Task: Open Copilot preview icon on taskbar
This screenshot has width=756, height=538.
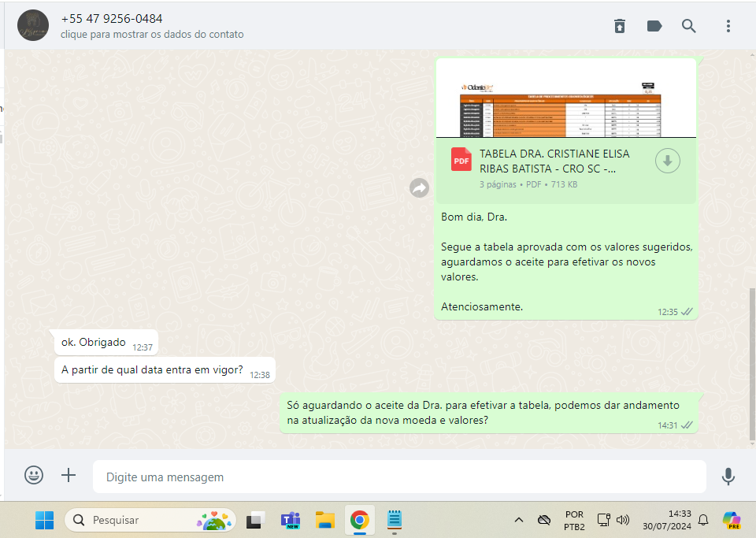Action: pos(732,520)
